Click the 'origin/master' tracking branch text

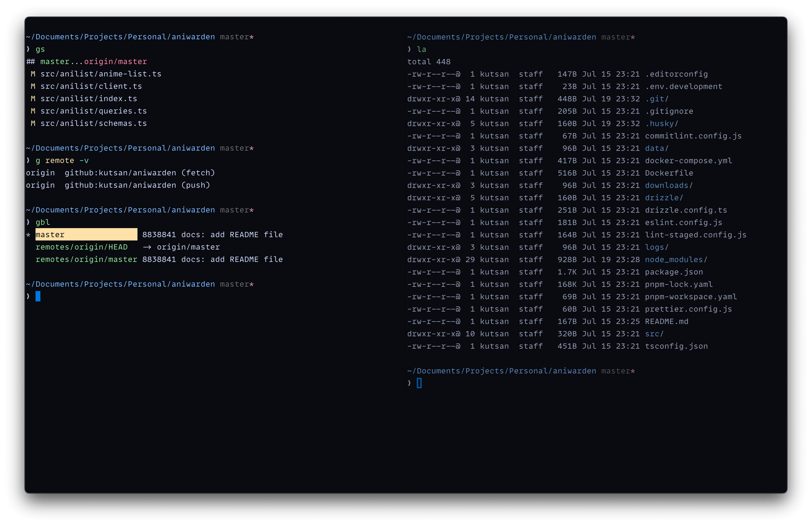pyautogui.click(x=115, y=61)
